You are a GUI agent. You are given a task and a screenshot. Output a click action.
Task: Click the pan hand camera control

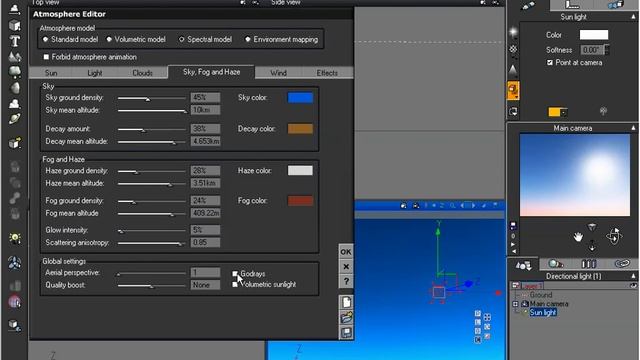[x=578, y=237]
